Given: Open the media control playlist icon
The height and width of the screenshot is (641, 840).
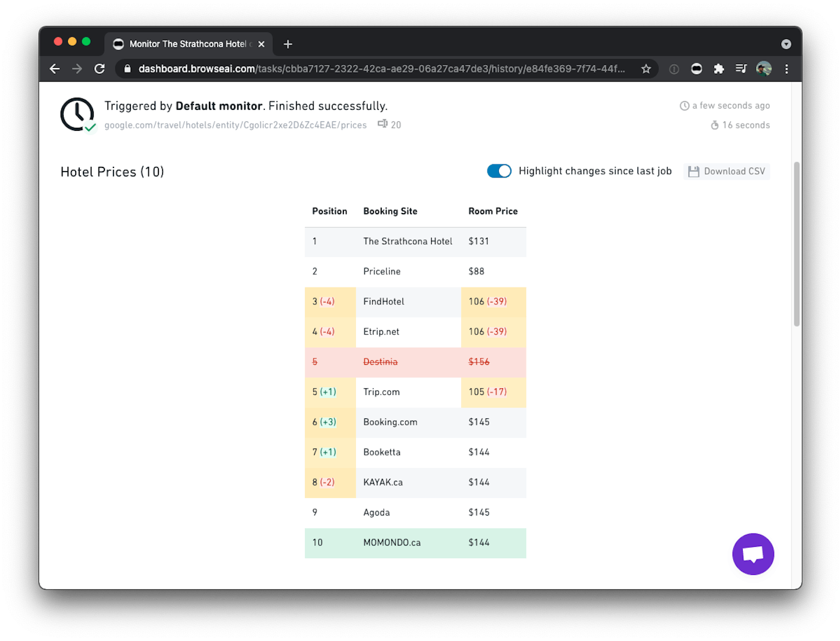Looking at the screenshot, I should [x=741, y=69].
